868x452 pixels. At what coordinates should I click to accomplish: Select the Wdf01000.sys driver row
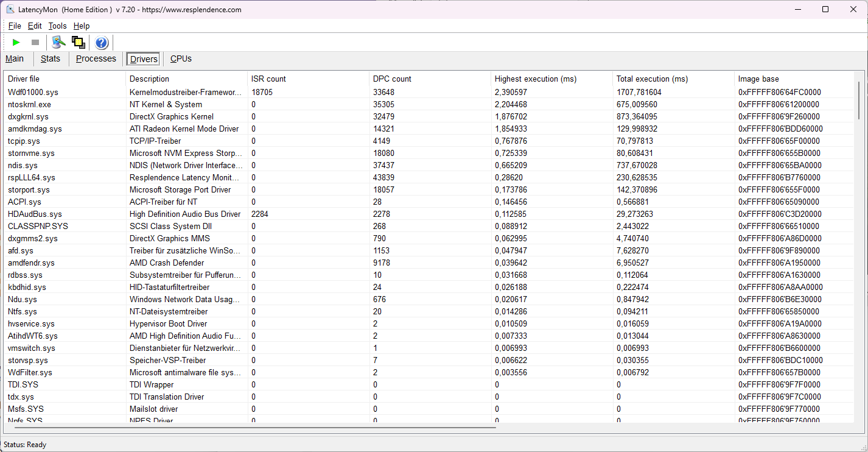[429, 92]
